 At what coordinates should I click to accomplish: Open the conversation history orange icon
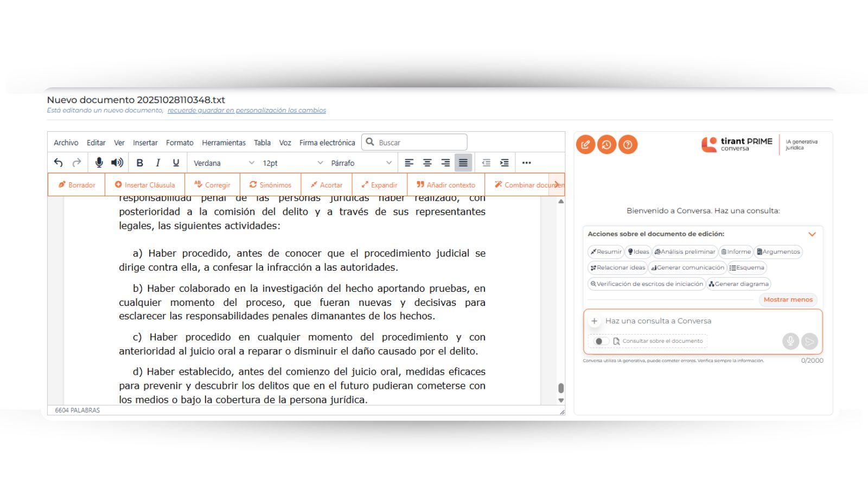[607, 145]
